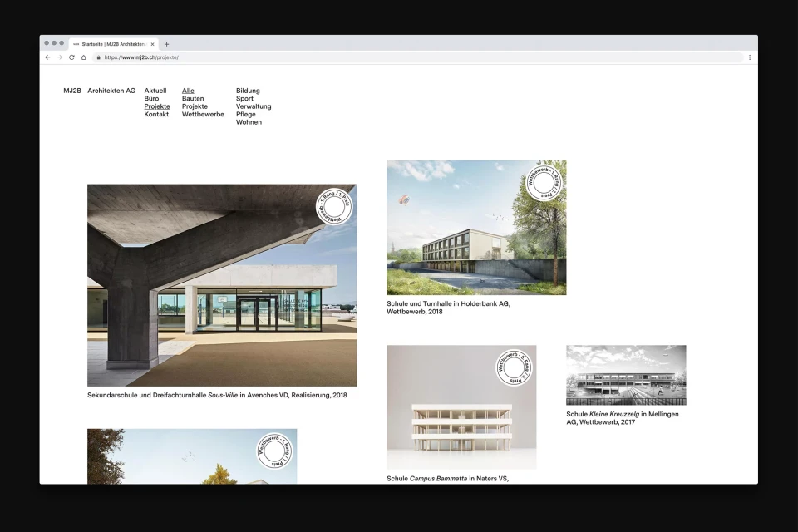Select the Startseite MJ2B Architekten tab

click(112, 43)
